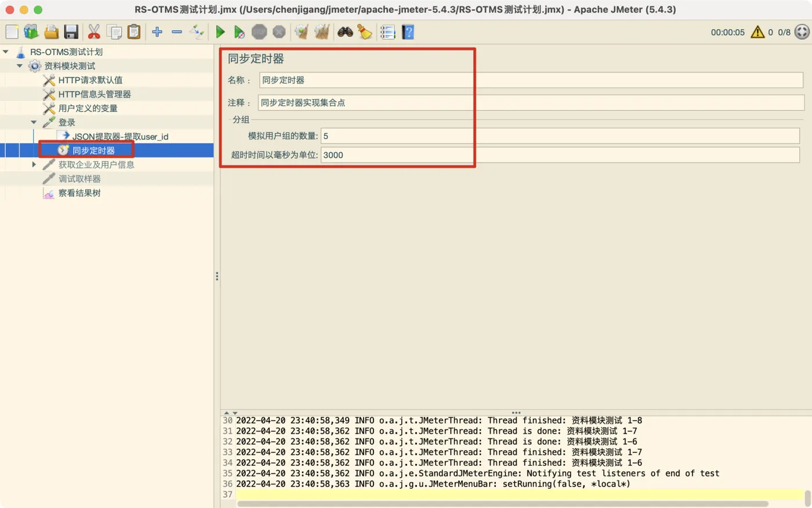
Task: Select the 获取企业及用户信息 sampler
Action: pyautogui.click(x=96, y=165)
